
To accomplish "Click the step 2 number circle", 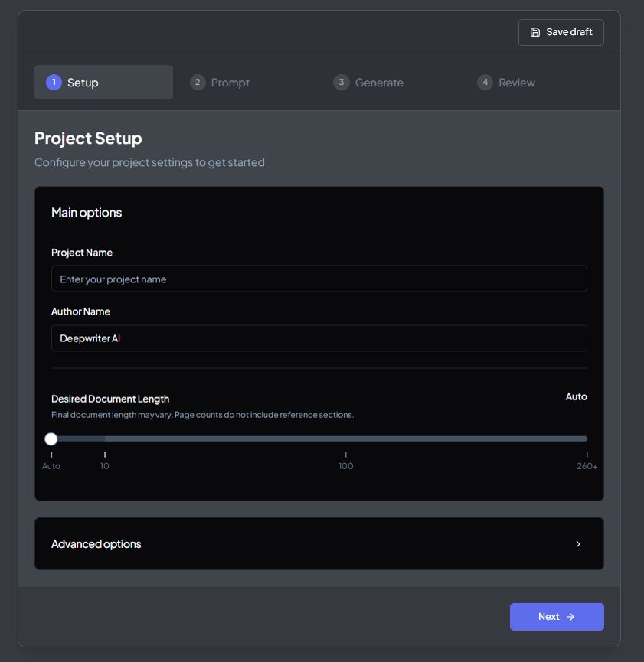I will point(198,83).
